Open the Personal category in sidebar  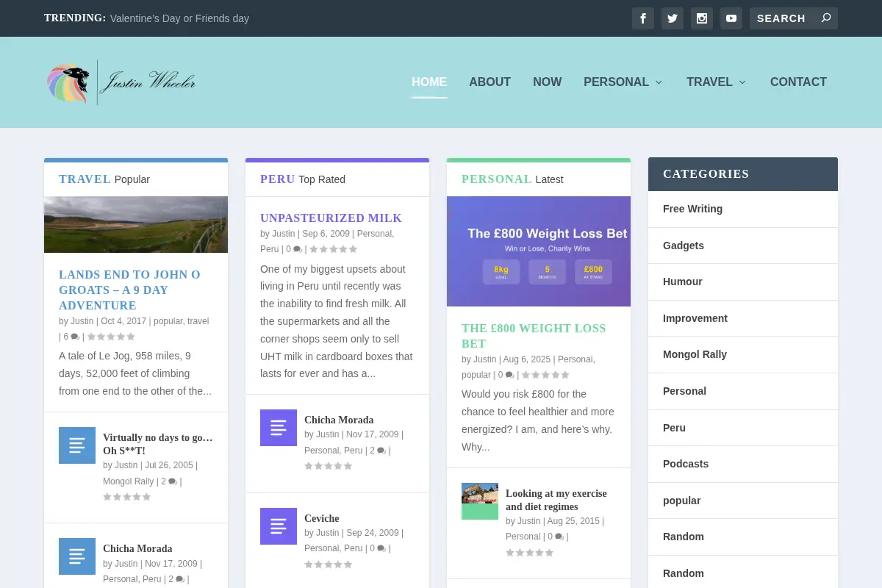[684, 391]
